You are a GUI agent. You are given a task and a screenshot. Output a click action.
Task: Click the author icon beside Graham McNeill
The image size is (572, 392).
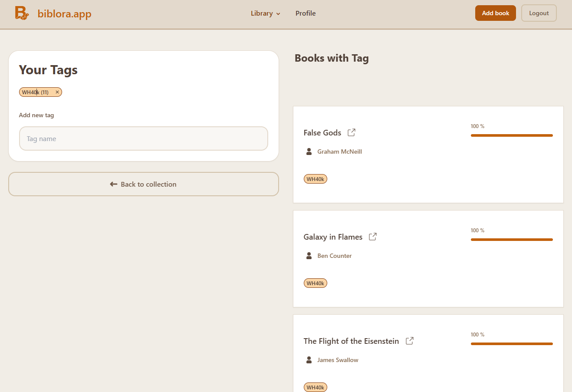click(309, 152)
